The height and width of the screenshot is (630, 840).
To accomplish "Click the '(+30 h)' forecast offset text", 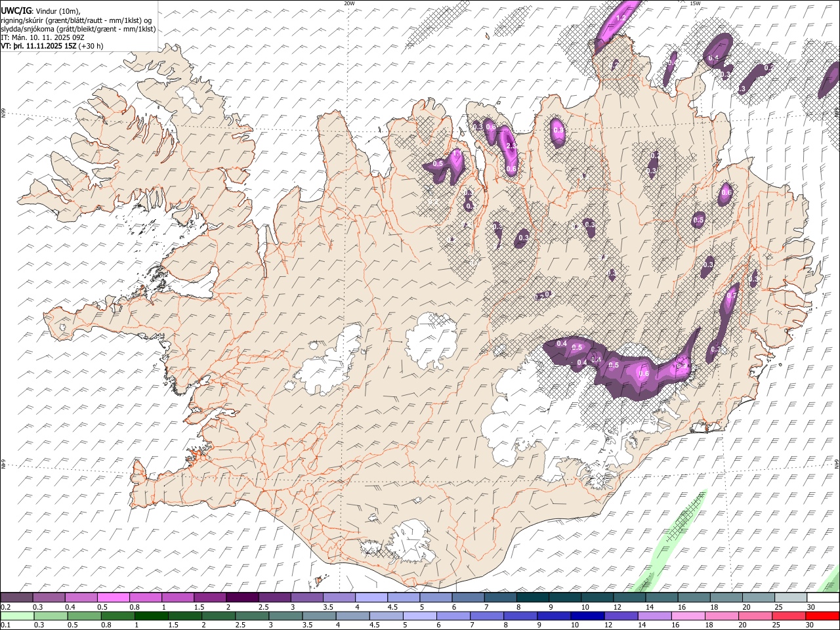I will (91, 46).
